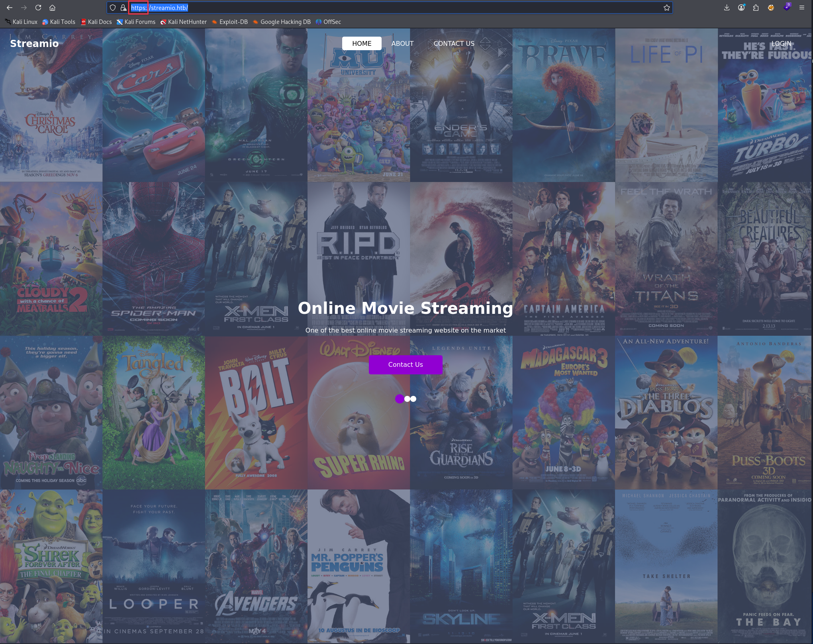Select the last white carousel dot
The width and height of the screenshot is (813, 644).
[x=413, y=399]
